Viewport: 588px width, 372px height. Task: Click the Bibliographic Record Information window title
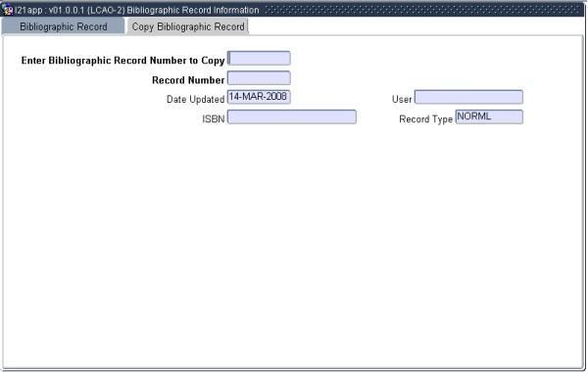(x=137, y=10)
